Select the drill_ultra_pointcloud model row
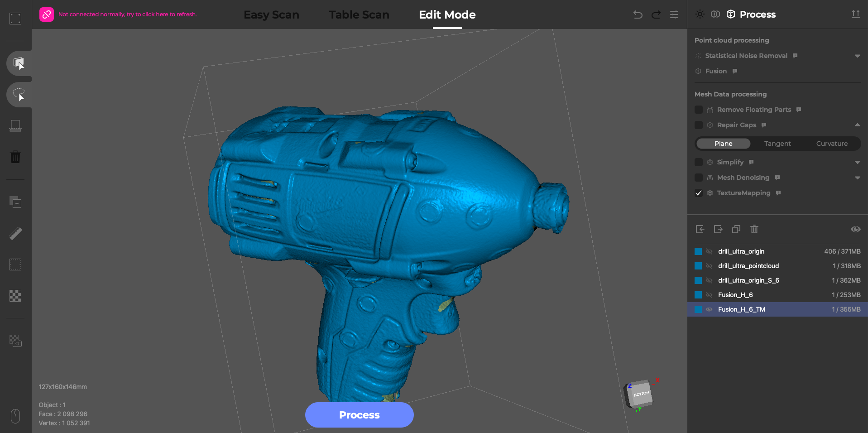Viewport: 868px width, 433px height. (777, 266)
